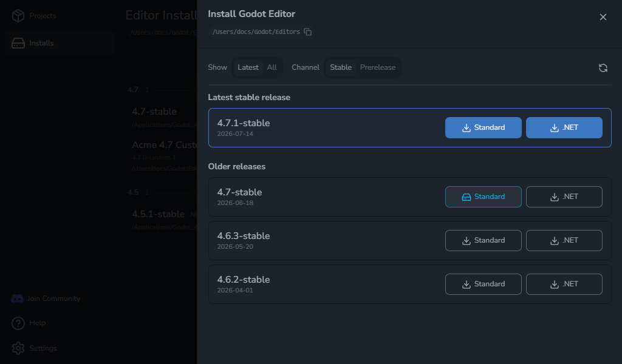Refresh the releases list
The height and width of the screenshot is (364, 622).
point(603,68)
